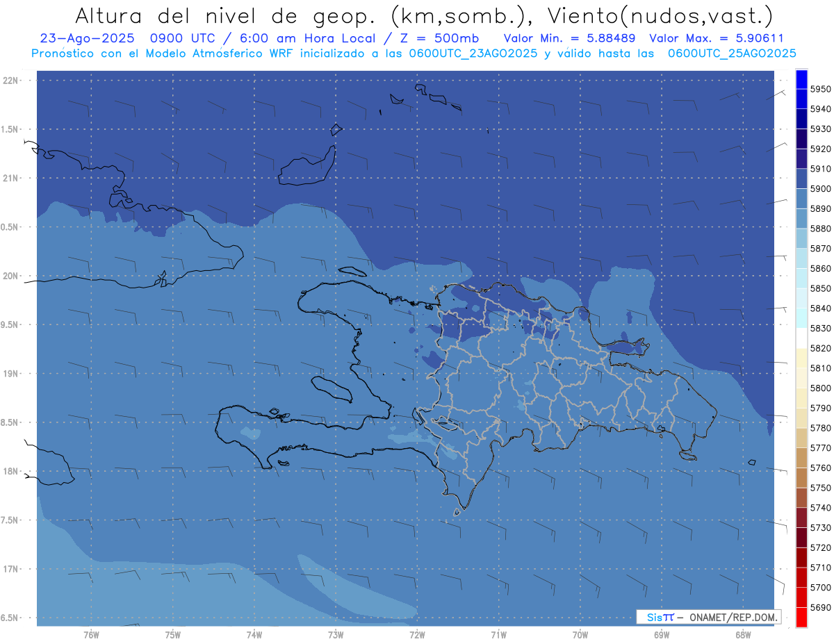Viewport: 834px width, 644px height.
Task: Click the '70W' longitude label
Action: pyautogui.click(x=580, y=634)
